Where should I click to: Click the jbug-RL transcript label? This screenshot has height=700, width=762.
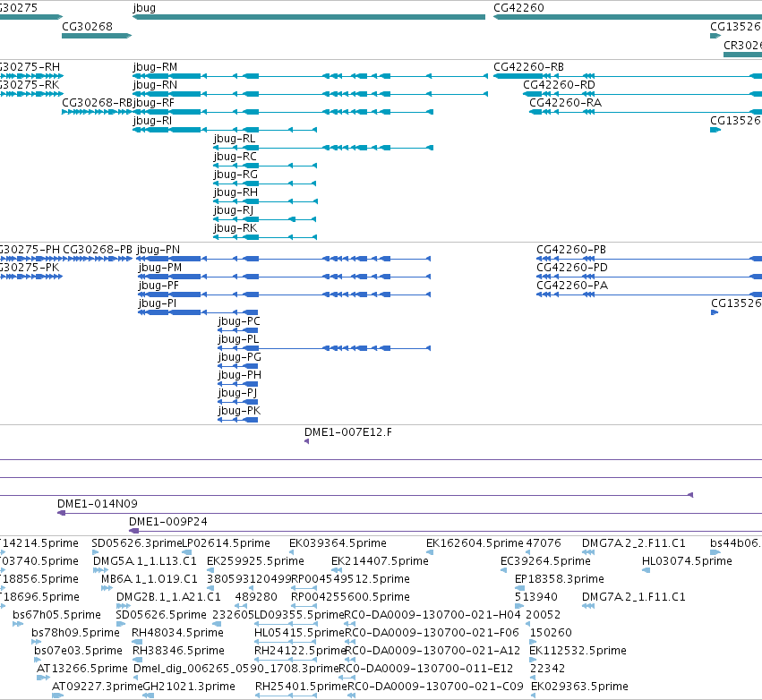tap(235, 139)
